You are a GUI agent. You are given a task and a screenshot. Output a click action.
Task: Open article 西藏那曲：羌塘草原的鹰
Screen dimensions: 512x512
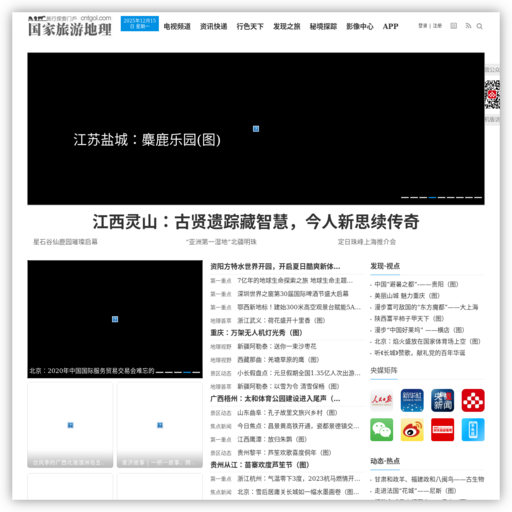(278, 360)
